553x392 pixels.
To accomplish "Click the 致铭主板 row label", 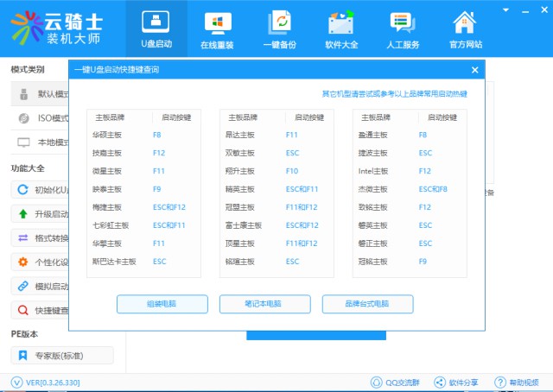I will (x=372, y=207).
